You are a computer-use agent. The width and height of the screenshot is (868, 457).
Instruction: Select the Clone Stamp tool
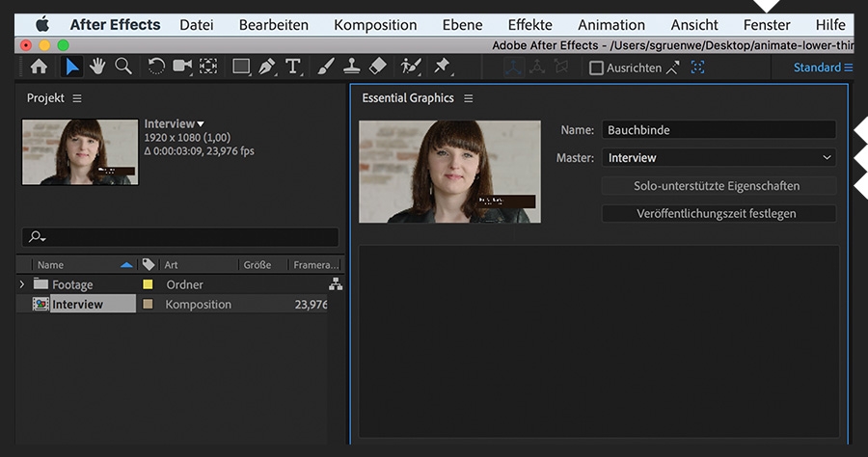coord(351,67)
